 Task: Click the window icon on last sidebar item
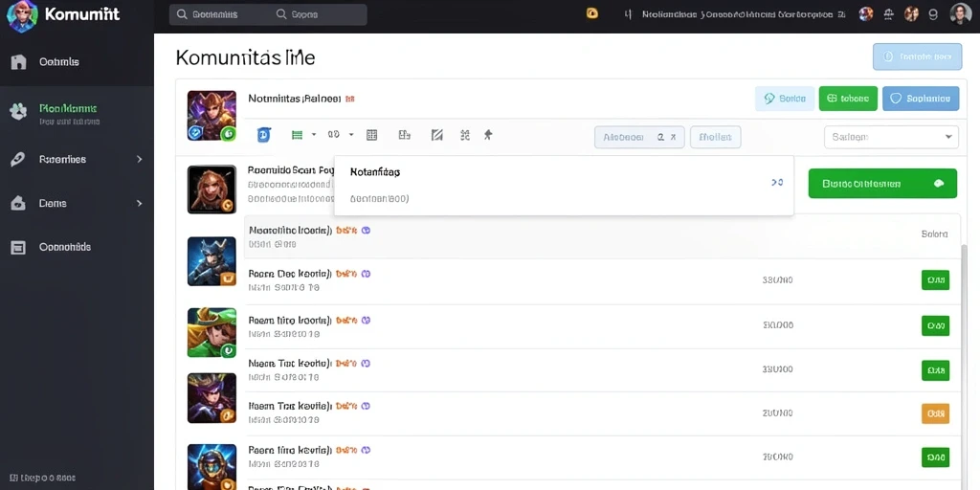[18, 248]
